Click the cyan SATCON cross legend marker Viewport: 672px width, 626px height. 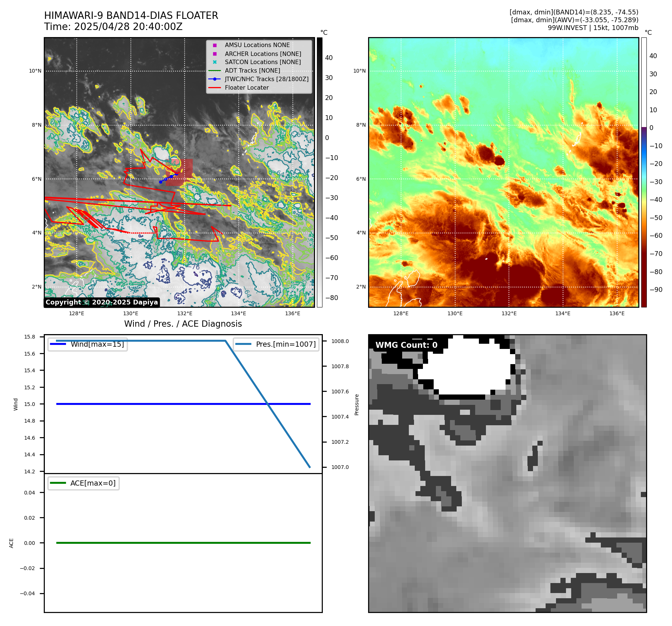tap(215, 62)
